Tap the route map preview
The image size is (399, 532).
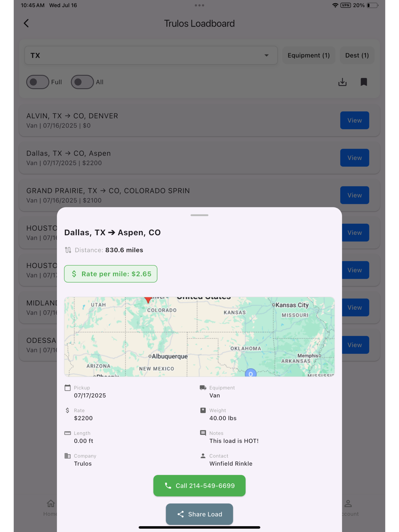(199, 337)
